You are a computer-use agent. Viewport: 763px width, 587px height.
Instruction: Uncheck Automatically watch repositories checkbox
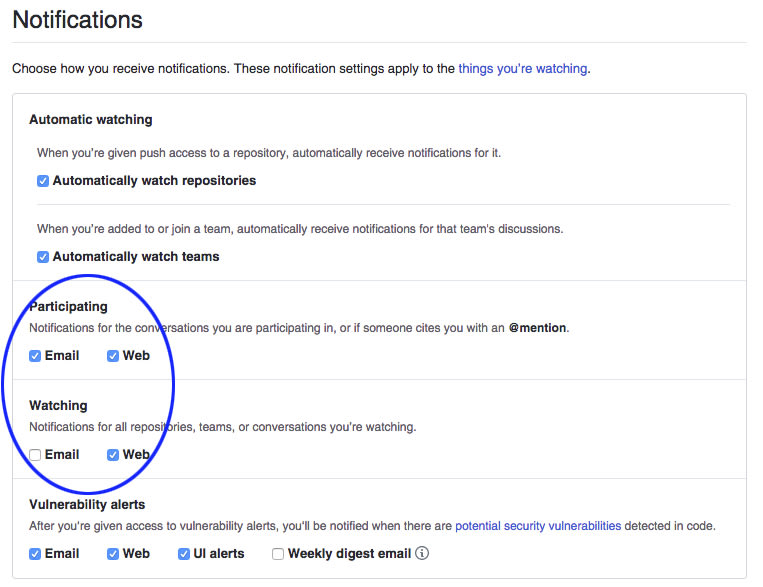click(x=43, y=181)
